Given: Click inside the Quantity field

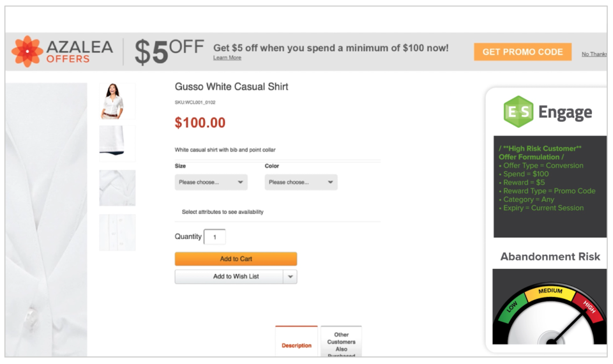Looking at the screenshot, I should coord(215,237).
